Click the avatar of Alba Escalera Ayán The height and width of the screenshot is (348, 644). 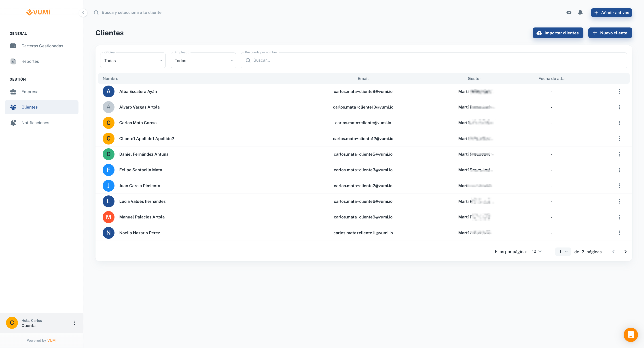tap(108, 91)
